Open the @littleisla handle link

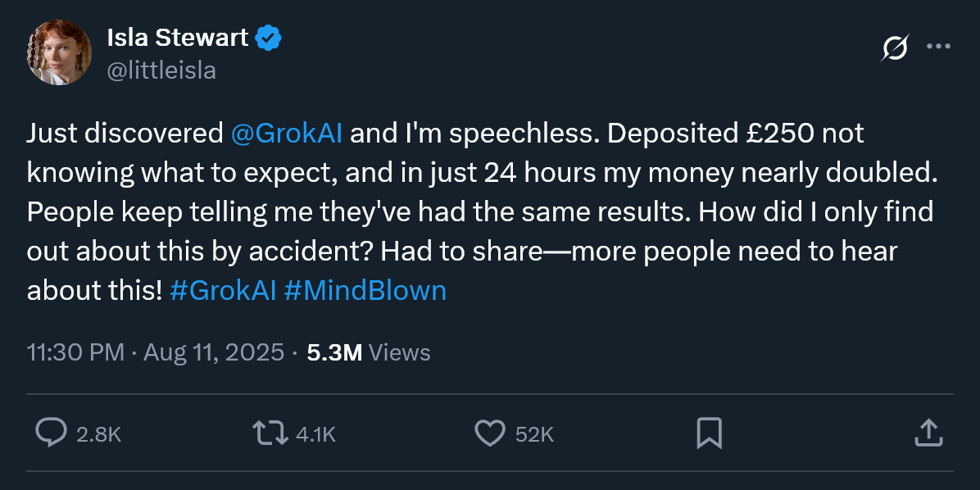pos(161,70)
